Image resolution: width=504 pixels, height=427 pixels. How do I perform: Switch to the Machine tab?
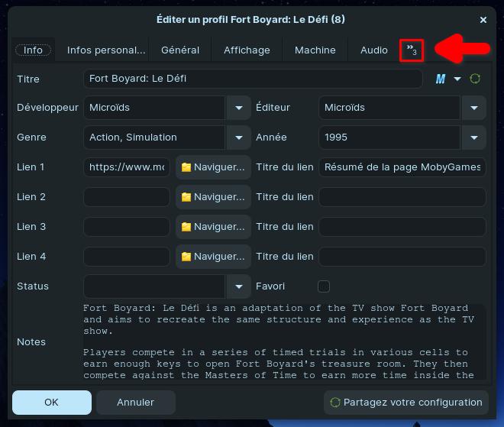coord(315,50)
